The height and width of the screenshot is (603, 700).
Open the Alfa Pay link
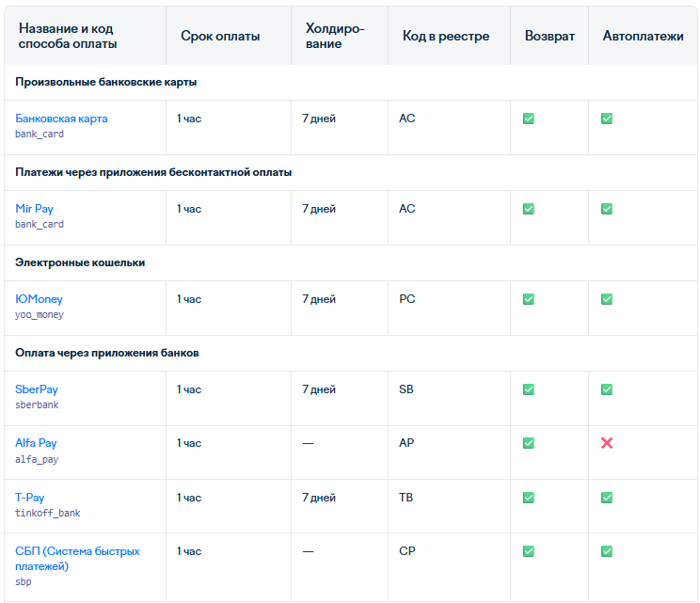[x=36, y=443]
